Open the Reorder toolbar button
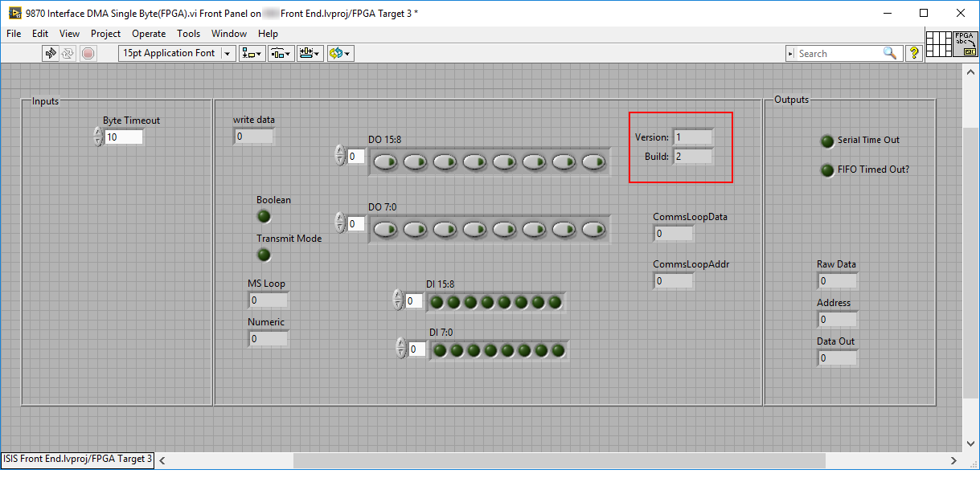Screen dimensions: 980x482 pyautogui.click(x=340, y=53)
